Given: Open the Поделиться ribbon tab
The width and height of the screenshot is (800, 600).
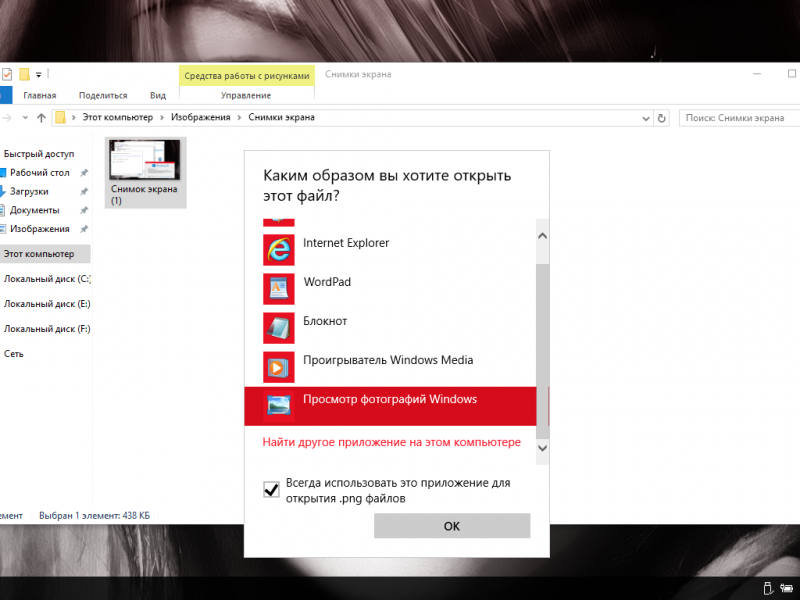Looking at the screenshot, I should [103, 95].
